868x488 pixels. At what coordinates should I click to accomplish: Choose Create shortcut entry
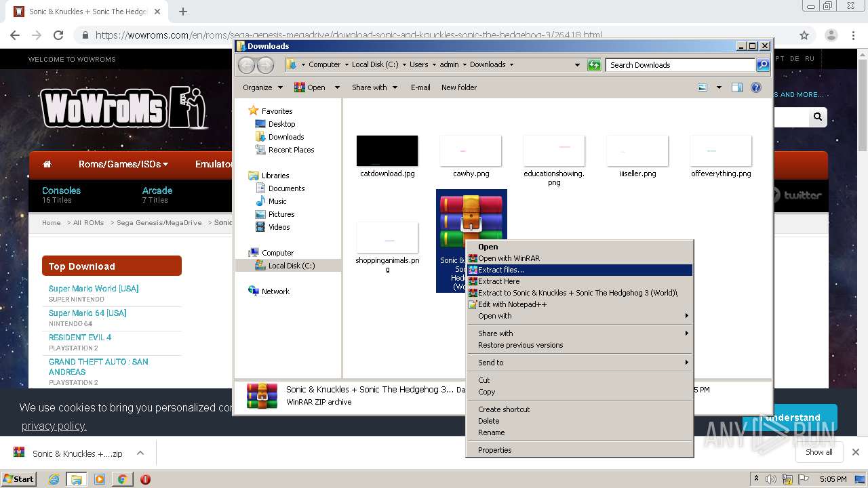580,409
